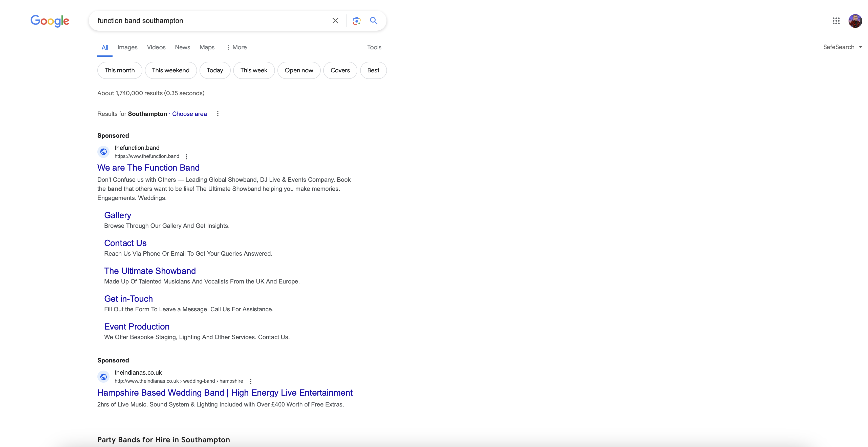Switch to the Videos tab

[x=156, y=47]
